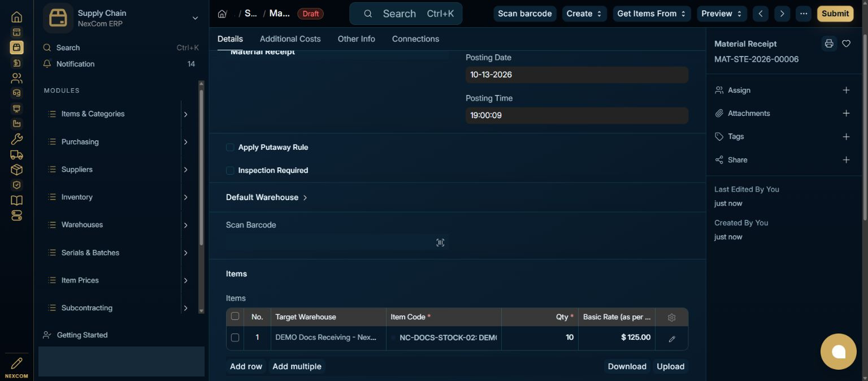This screenshot has height=381, width=868.
Task: Click the Add multiple button
Action: click(297, 366)
